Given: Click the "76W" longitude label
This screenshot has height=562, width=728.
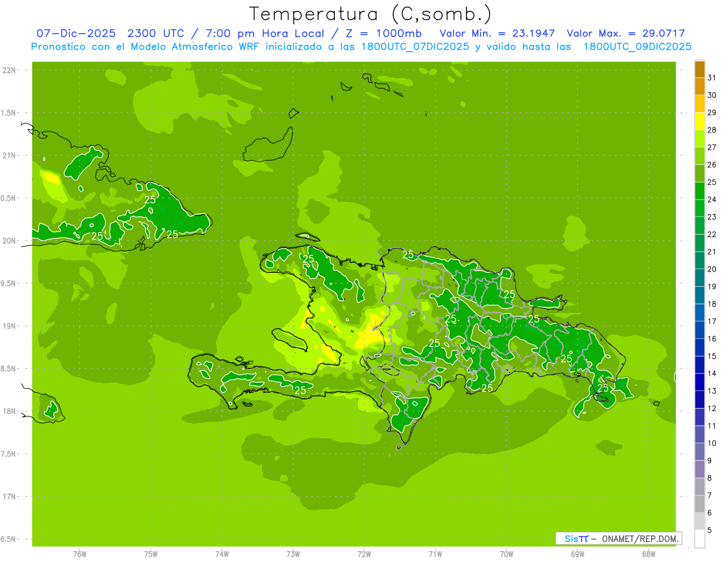Looking at the screenshot, I should pos(79,554).
